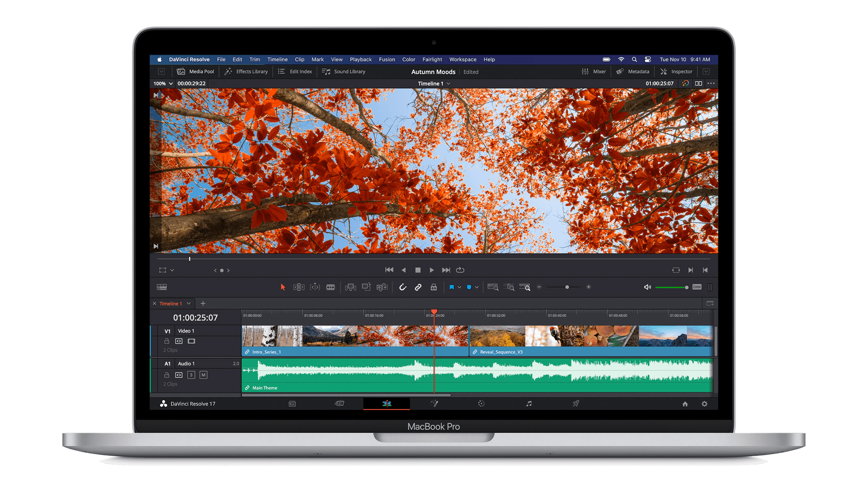The width and height of the screenshot is (868, 488).
Task: Toggle clip linked selection chain icon
Action: click(x=418, y=287)
